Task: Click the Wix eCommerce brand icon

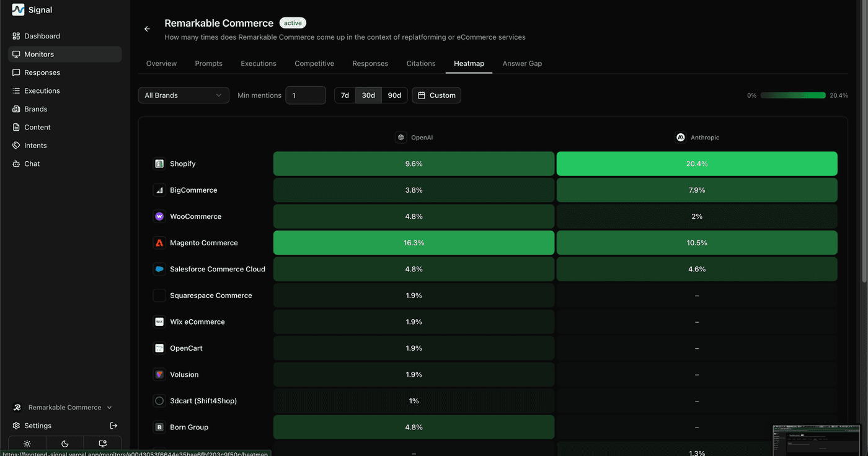Action: point(159,322)
